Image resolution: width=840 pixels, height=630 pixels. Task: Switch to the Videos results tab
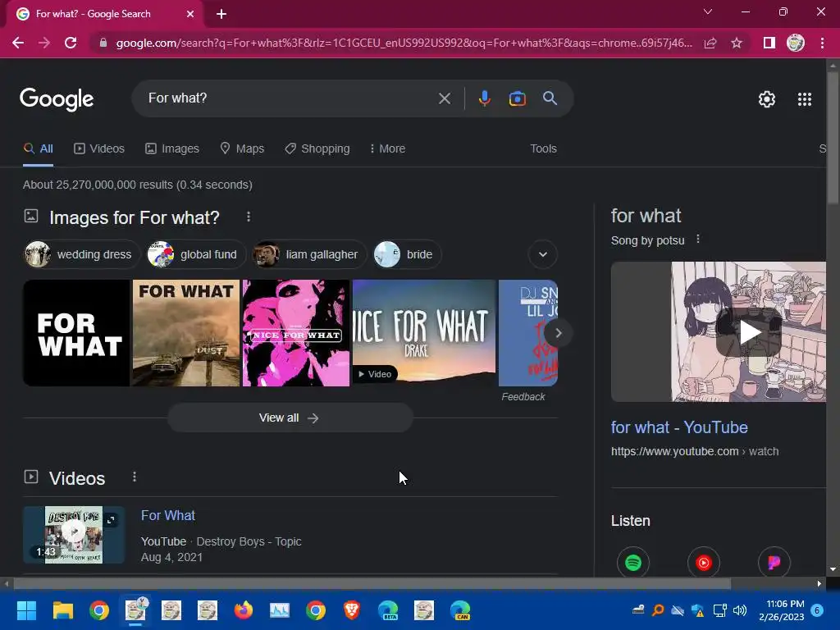coord(99,148)
